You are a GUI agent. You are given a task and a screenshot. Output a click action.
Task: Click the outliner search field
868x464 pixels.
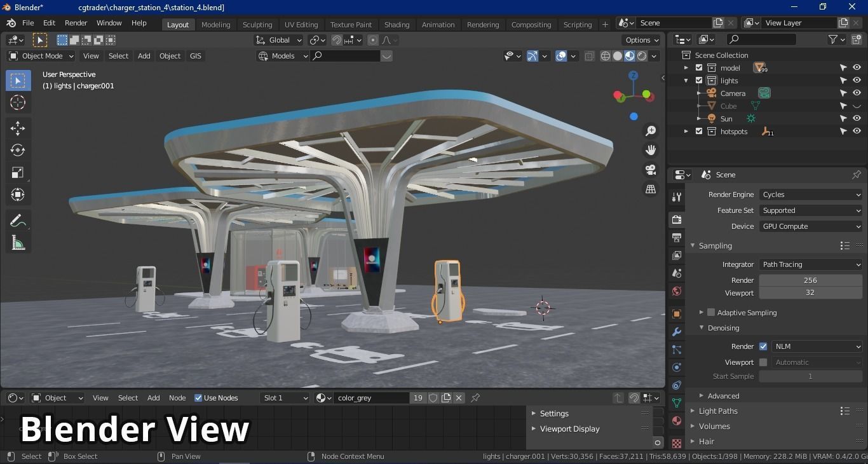click(x=761, y=39)
